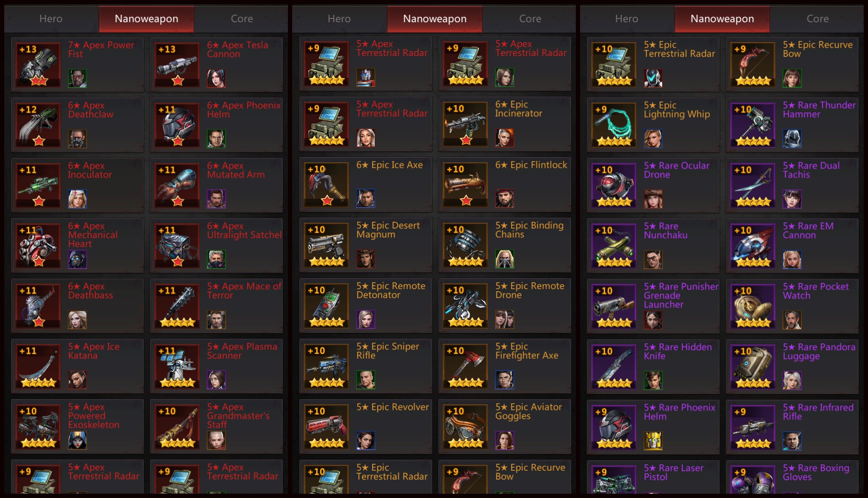The image size is (868, 498).
Task: Choose the 5★ Epic Revolver weapon icon
Action: pyautogui.click(x=326, y=427)
